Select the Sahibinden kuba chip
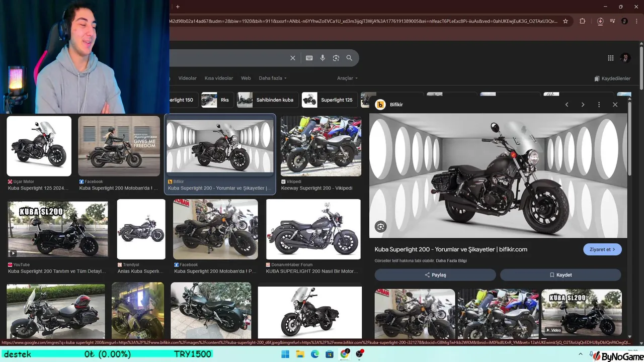Screen dimensions: 644x362 267,100
